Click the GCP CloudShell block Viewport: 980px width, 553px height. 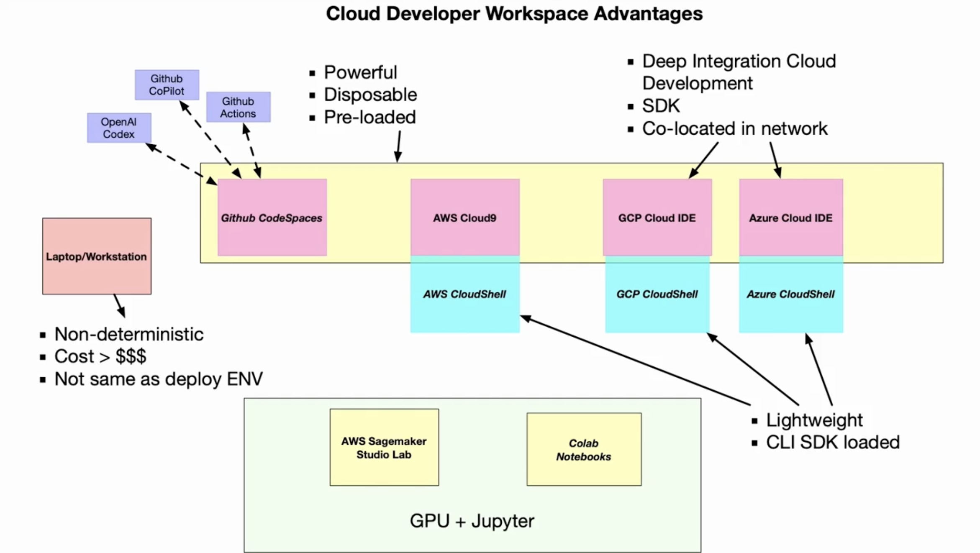point(657,294)
